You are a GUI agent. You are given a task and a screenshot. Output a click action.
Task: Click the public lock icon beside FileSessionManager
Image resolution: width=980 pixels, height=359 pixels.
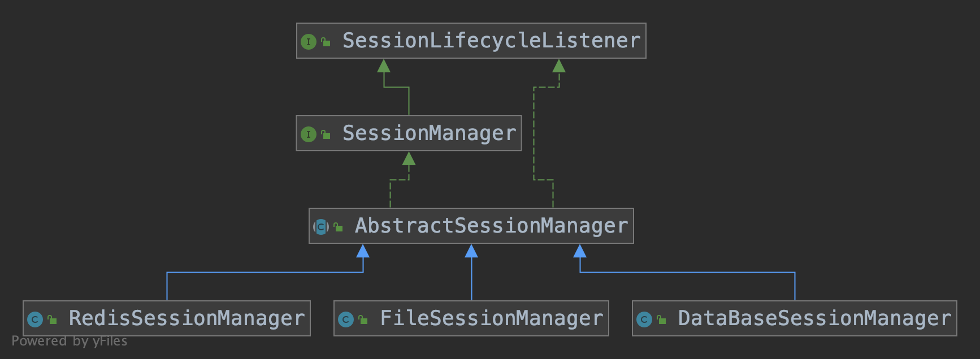(363, 319)
